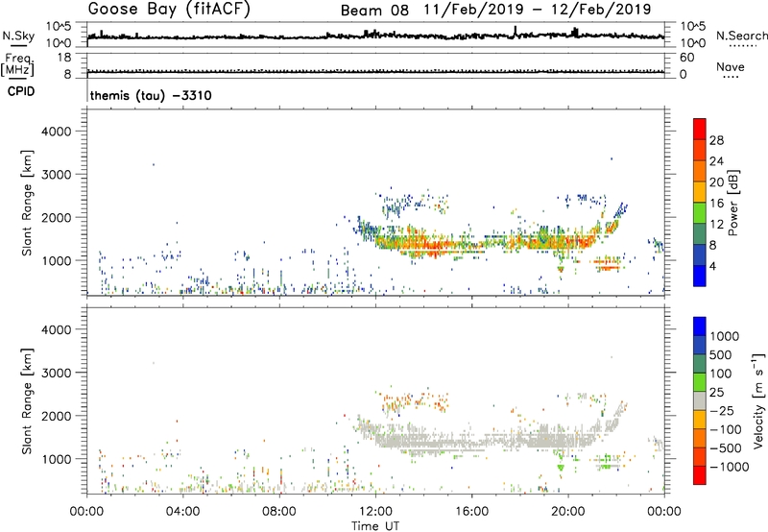Click the 'themis (tau) -3310' text
This screenshot has height=532, width=768.
point(151,95)
